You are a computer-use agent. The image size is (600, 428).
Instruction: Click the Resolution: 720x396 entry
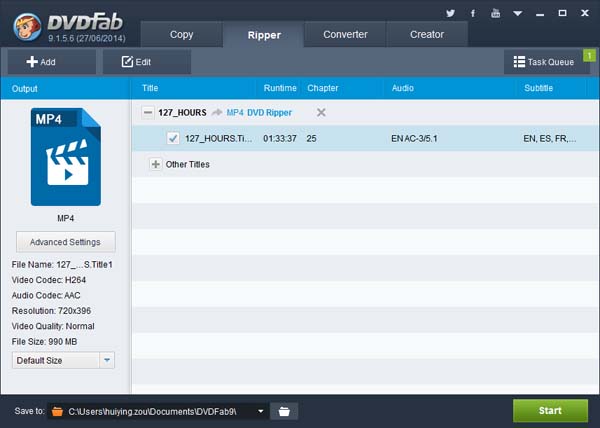click(x=51, y=311)
